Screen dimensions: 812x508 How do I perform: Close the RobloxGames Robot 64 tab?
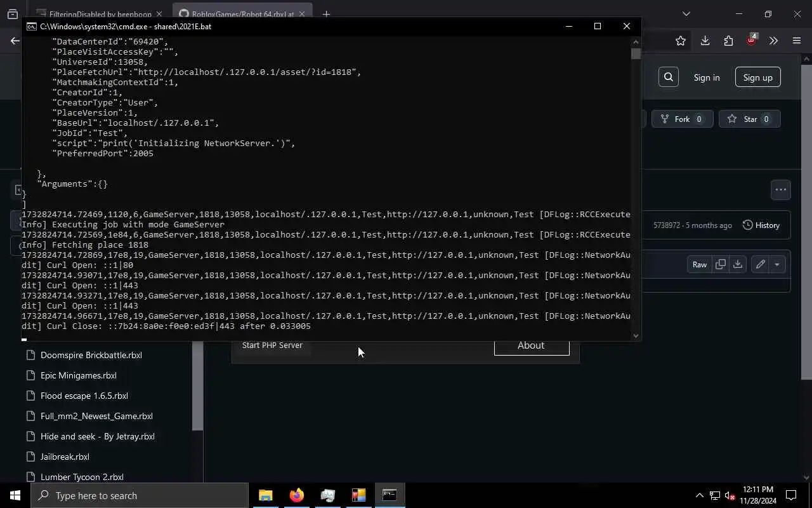point(301,14)
